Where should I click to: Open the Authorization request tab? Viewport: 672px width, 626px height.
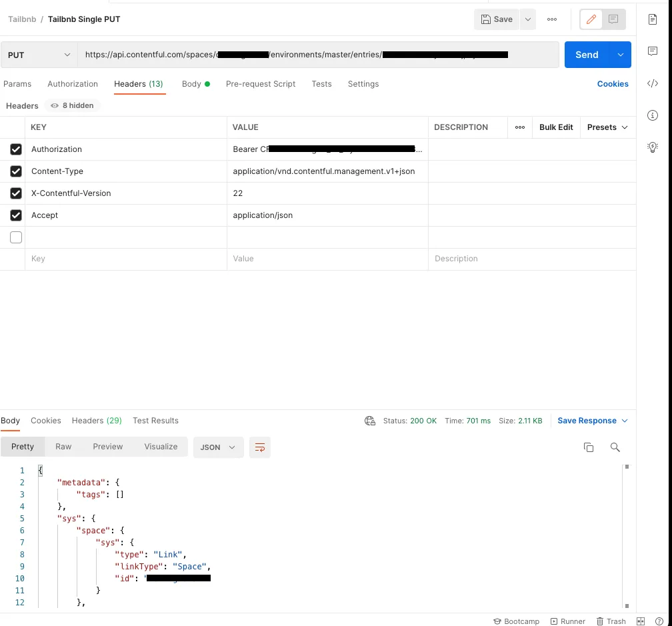click(x=73, y=84)
